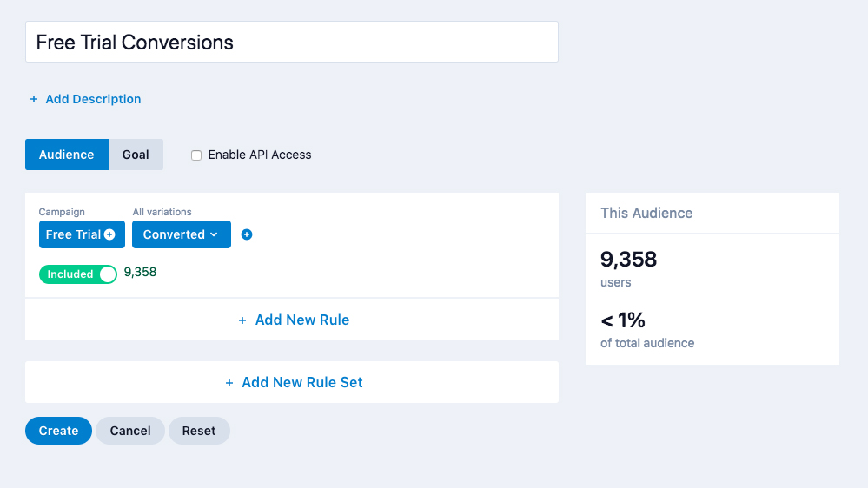Open the Add Description link
868x488 pixels.
(93, 100)
